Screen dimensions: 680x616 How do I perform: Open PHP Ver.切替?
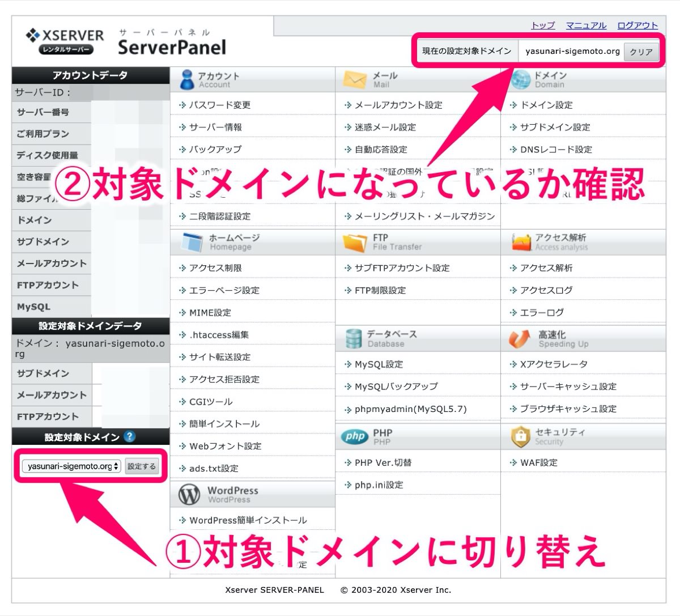[383, 462]
